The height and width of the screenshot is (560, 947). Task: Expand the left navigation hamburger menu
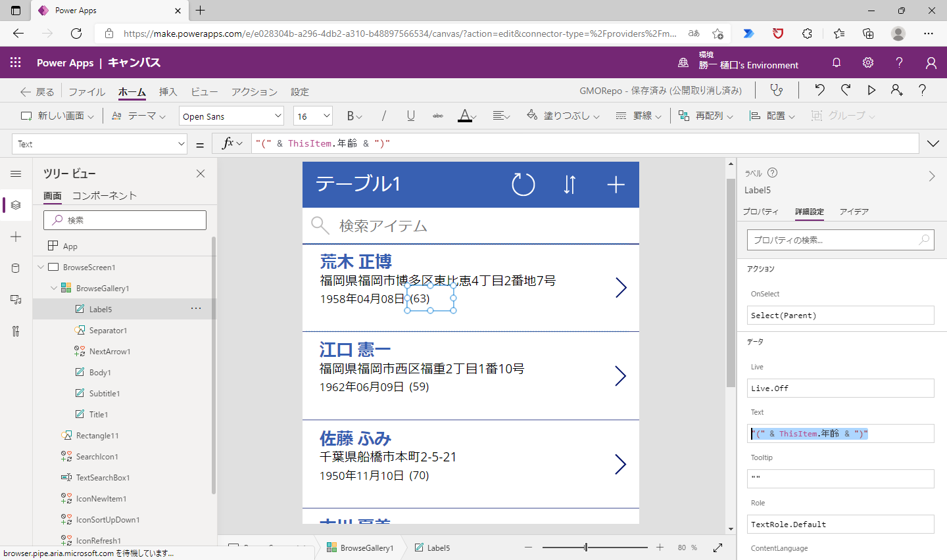click(16, 174)
